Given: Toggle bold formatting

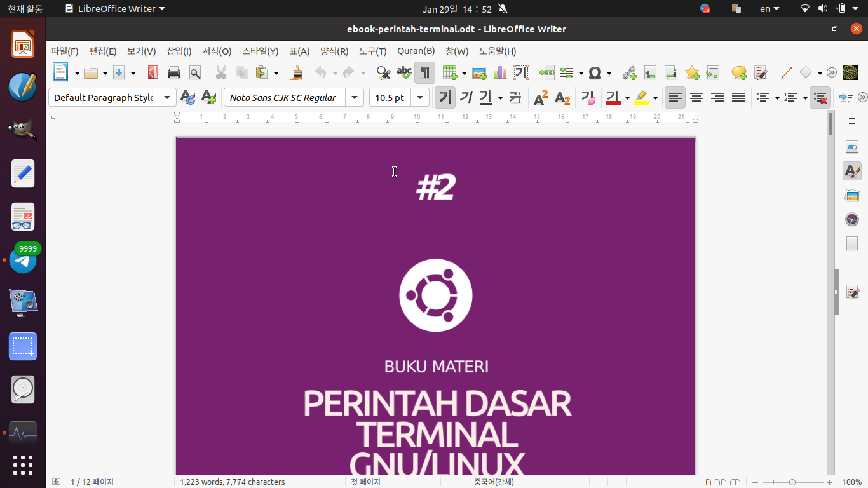Looking at the screenshot, I should [x=445, y=97].
